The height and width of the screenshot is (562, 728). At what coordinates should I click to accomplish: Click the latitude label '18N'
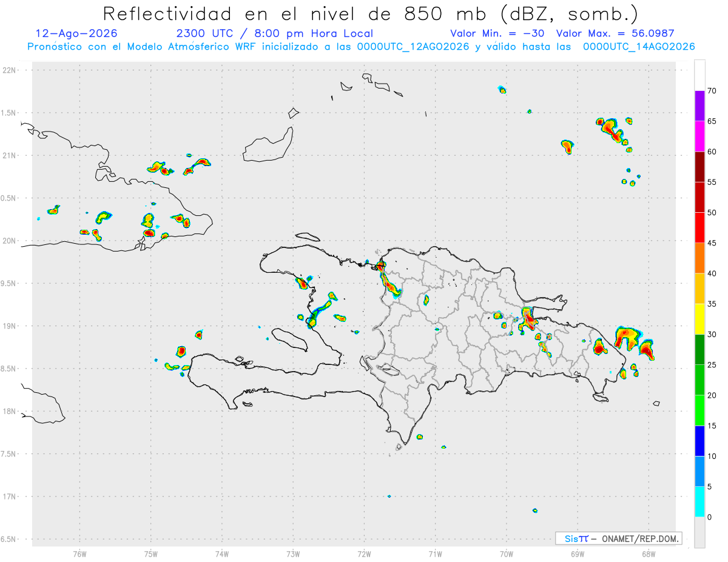[x=10, y=411]
